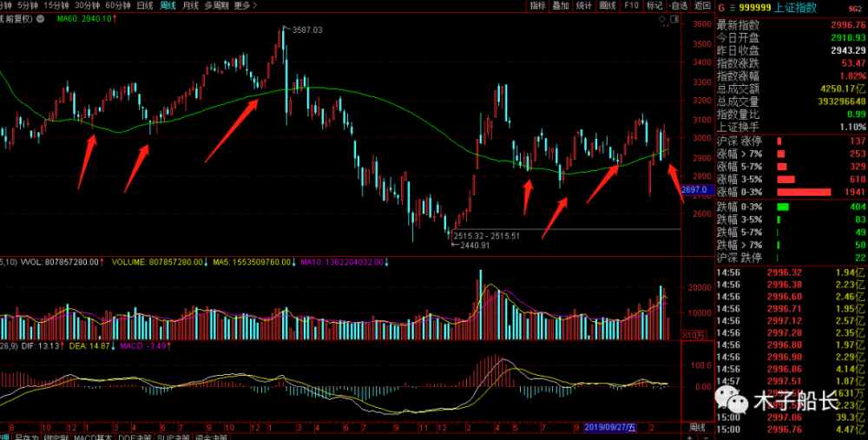Click the 2440.91 low price label
The width and height of the screenshot is (868, 440).
474,246
